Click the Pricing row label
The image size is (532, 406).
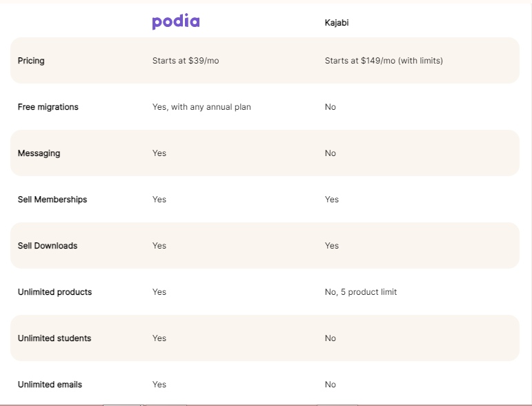(31, 61)
